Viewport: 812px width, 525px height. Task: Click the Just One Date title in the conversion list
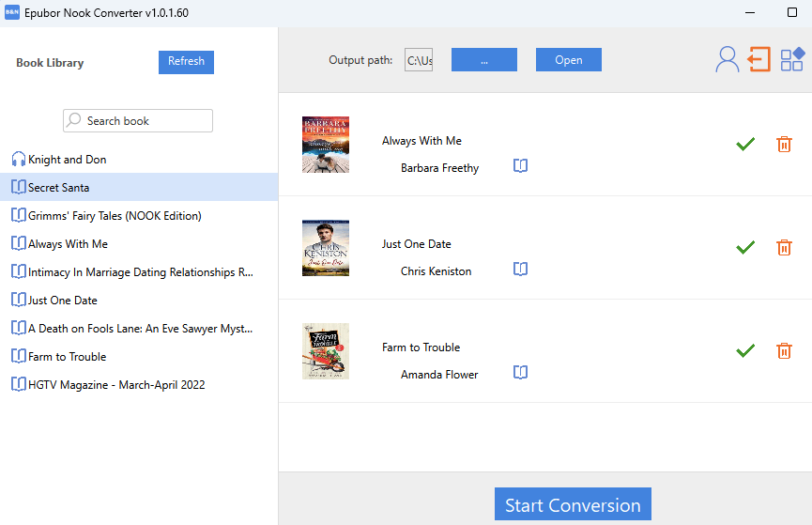pos(417,243)
